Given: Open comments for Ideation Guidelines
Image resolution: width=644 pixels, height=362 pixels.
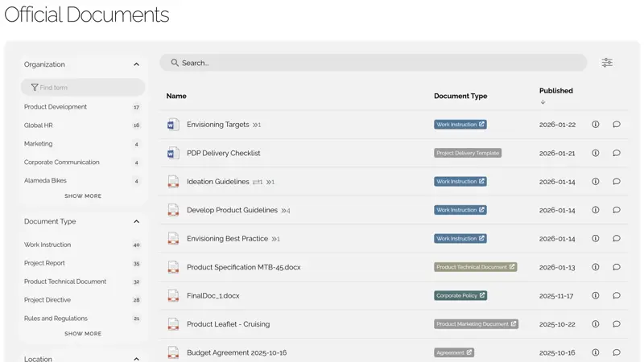Looking at the screenshot, I should click(x=617, y=182).
